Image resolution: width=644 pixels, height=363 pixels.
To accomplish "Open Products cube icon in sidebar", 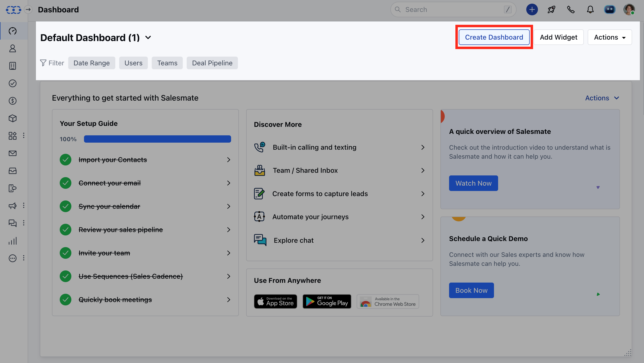I will pyautogui.click(x=12, y=118).
